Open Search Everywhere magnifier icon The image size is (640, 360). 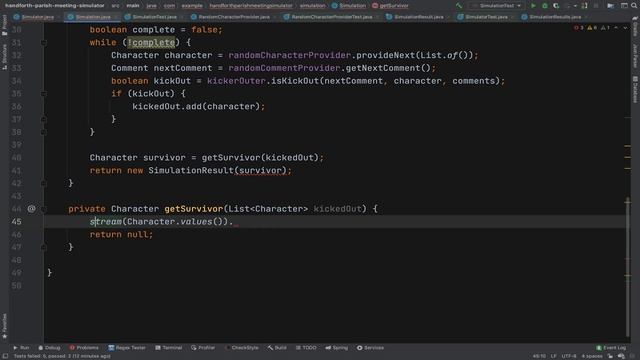(634, 6)
